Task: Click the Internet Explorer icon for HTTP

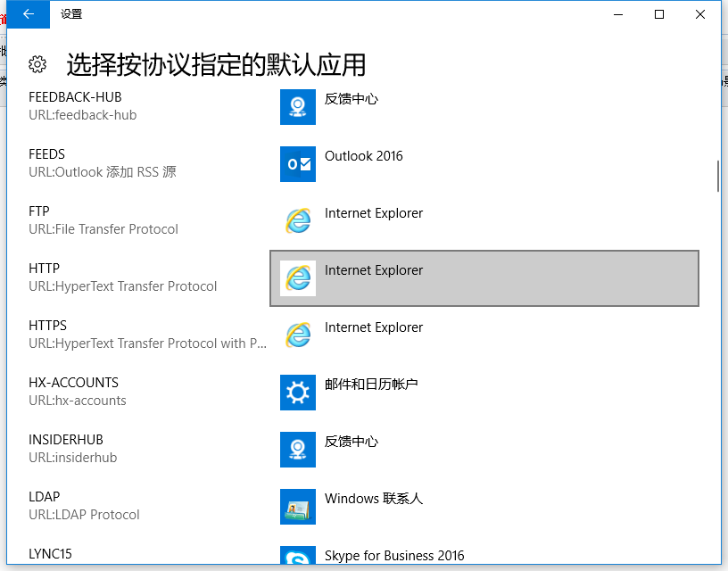Action: [x=297, y=278]
